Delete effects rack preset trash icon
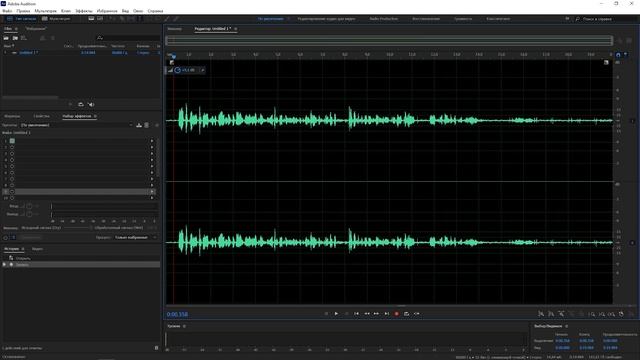This screenshot has height=360, width=640. pyautogui.click(x=147, y=125)
